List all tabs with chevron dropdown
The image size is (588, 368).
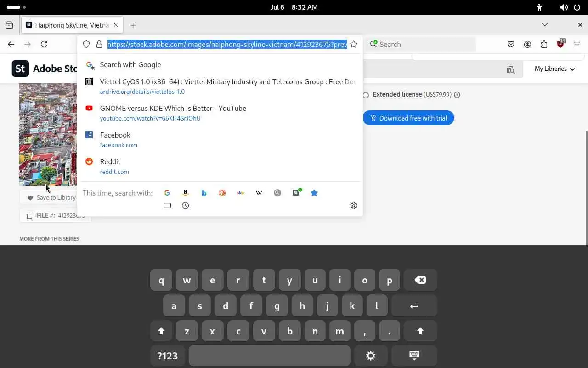[x=545, y=25]
